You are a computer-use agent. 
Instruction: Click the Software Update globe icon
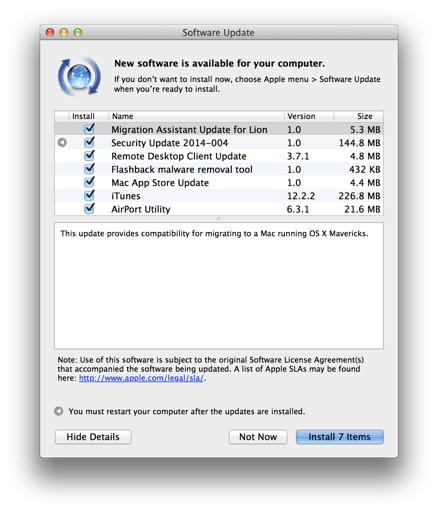pyautogui.click(x=79, y=76)
